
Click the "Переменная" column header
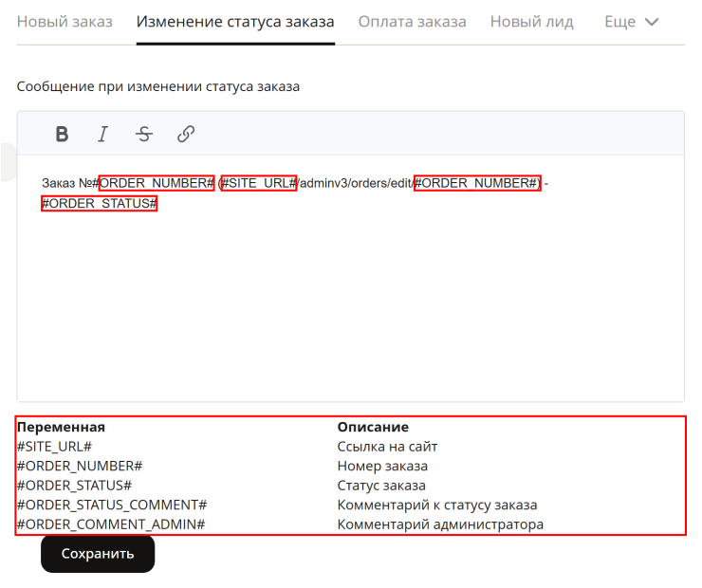click(x=61, y=427)
